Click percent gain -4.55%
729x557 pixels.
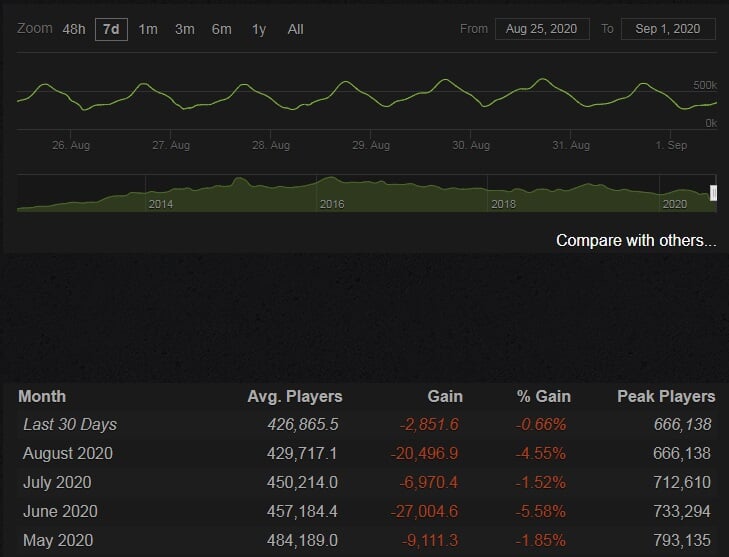[540, 453]
